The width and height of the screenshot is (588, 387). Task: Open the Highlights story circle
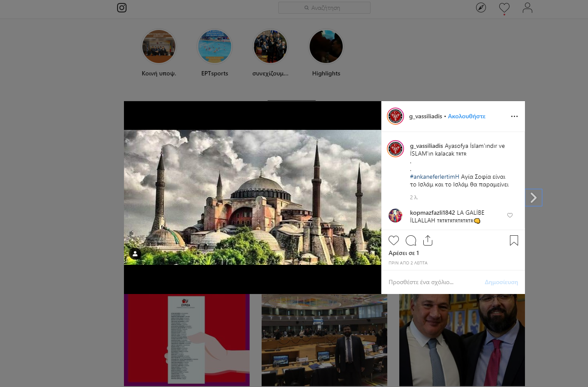326,47
